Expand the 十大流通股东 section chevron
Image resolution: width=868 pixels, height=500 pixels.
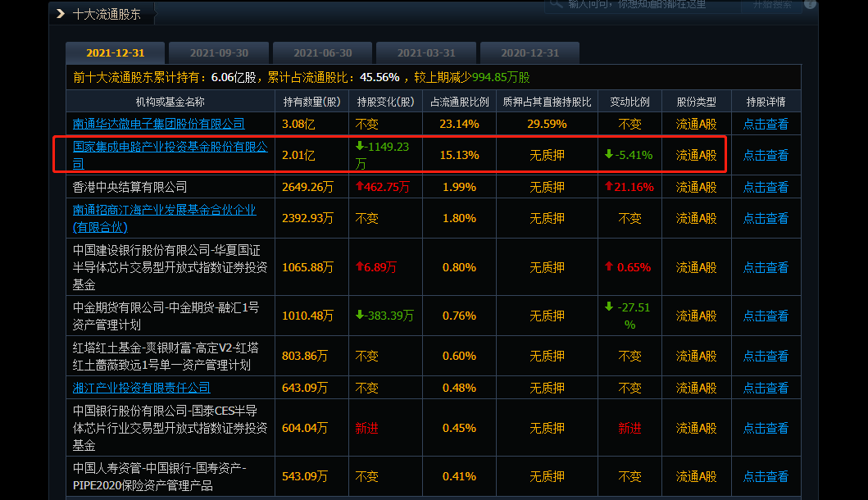click(x=61, y=14)
